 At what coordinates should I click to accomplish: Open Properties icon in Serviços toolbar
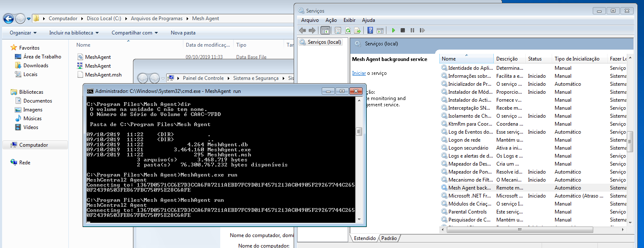[338, 30]
